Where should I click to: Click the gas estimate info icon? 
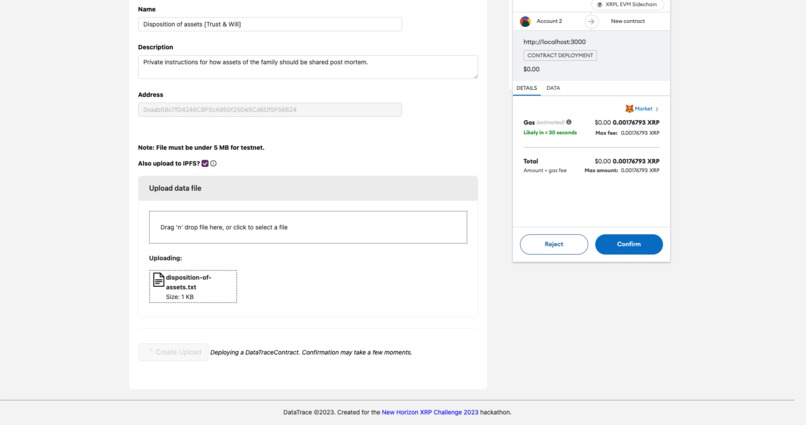[569, 122]
